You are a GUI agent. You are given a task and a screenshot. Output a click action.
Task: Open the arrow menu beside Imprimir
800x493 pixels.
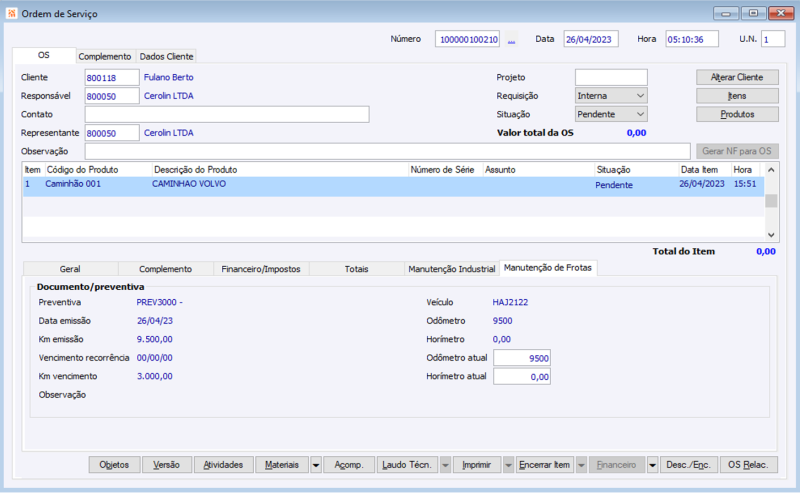pos(508,465)
